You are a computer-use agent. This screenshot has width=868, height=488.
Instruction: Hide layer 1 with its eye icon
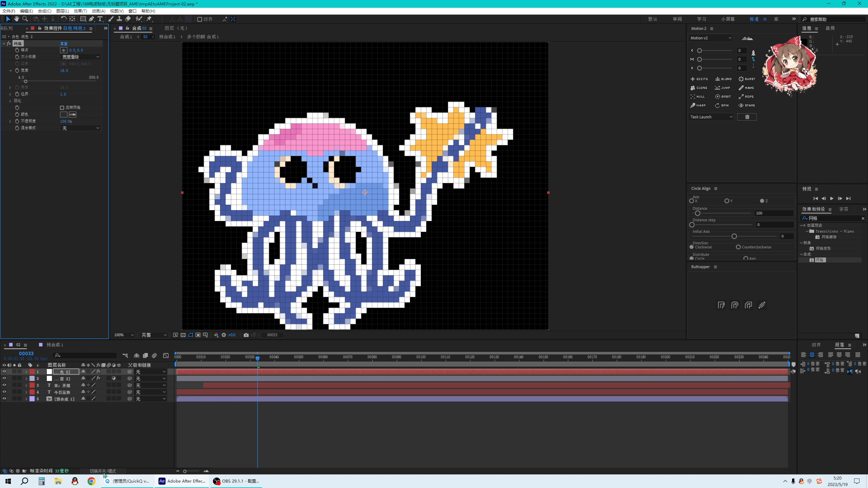pos(4,372)
